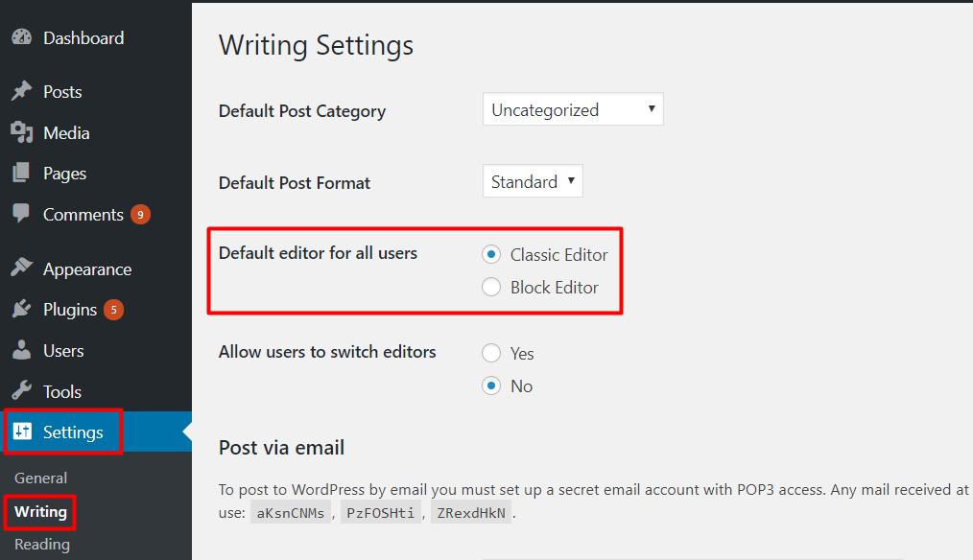The height and width of the screenshot is (560, 973).
Task: Click the code string aKsnCNMs
Action: (291, 513)
